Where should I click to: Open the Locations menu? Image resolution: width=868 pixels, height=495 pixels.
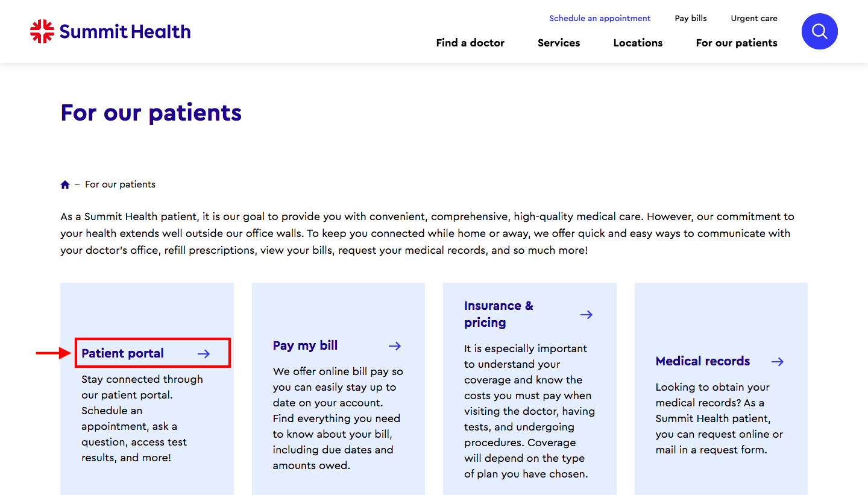[638, 43]
